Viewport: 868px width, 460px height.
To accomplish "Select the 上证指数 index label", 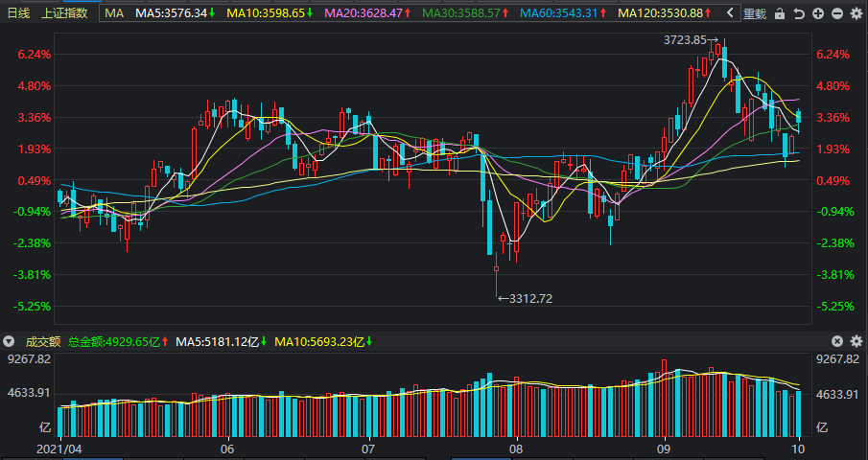I will coord(64,13).
